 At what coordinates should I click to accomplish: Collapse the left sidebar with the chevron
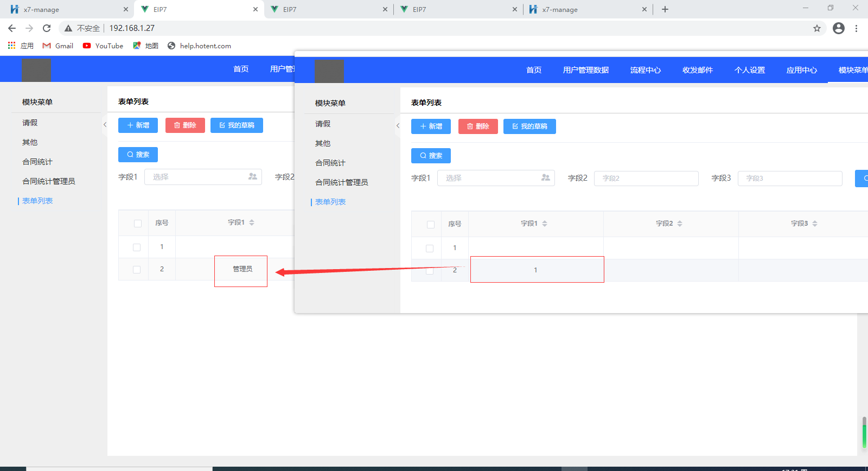(x=105, y=125)
